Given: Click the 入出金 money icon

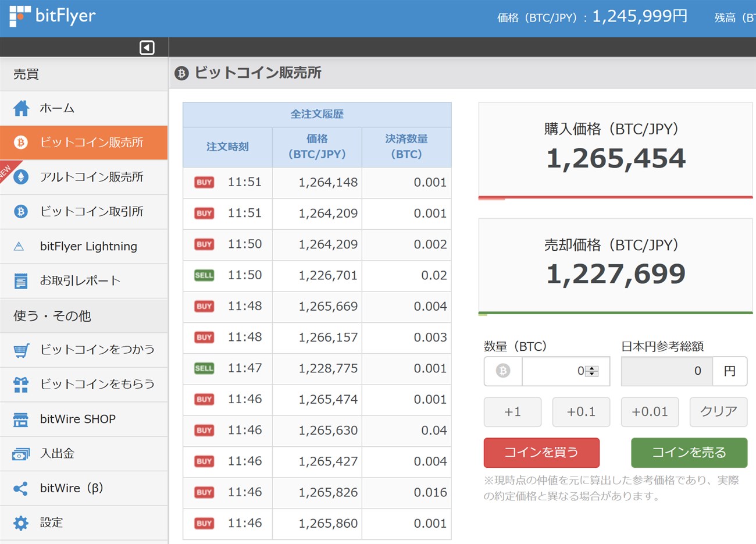Looking at the screenshot, I should tap(21, 454).
